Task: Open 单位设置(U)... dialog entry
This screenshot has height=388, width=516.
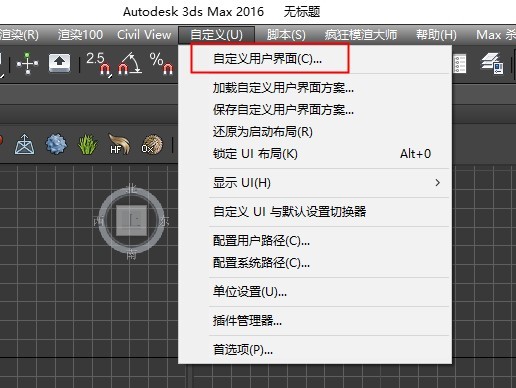Action: [250, 292]
